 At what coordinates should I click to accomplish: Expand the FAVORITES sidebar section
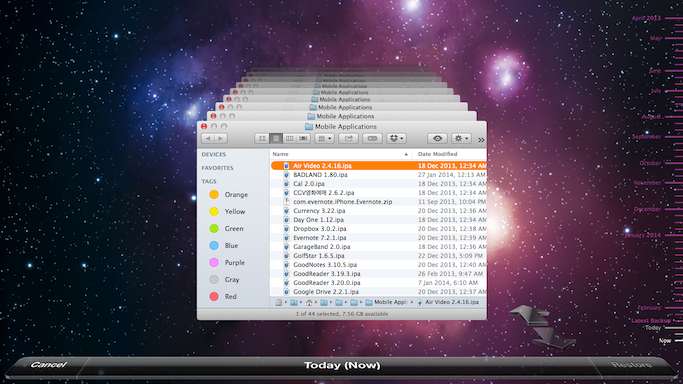coord(217,168)
